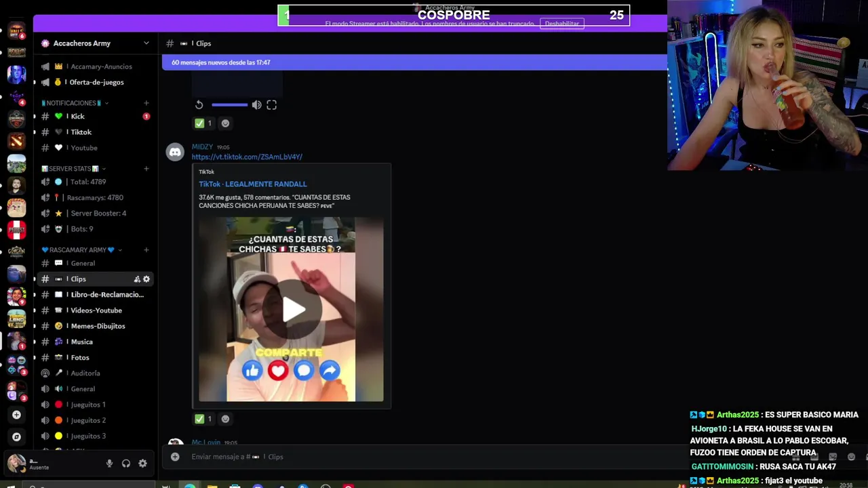Mute the microphone in user panel
This screenshot has width=868, height=488.
109,464
